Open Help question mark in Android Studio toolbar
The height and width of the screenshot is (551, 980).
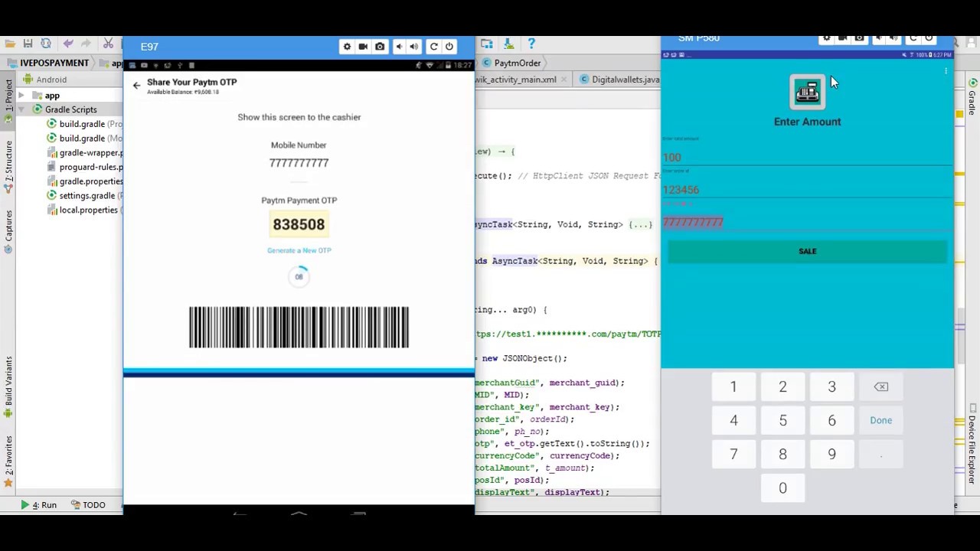pyautogui.click(x=531, y=44)
